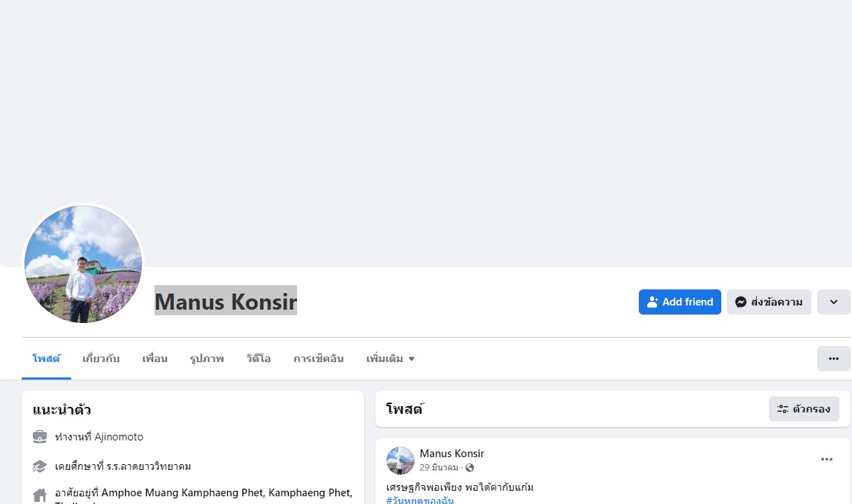The width and height of the screenshot is (852, 504).
Task: Click the graduation cap education icon
Action: coord(40,466)
